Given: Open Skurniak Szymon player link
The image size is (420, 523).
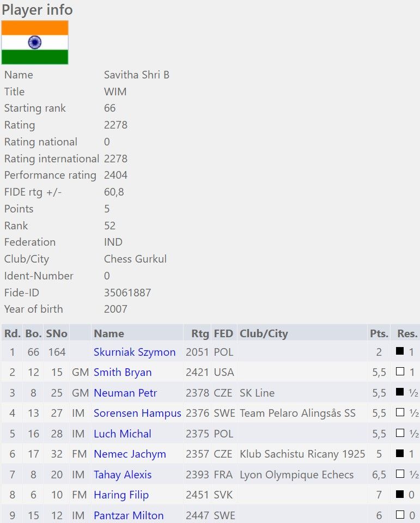Looking at the screenshot, I should pyautogui.click(x=135, y=352).
